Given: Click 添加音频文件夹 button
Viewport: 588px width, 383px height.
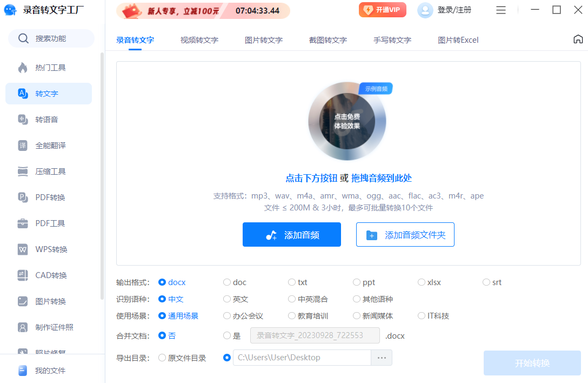Looking at the screenshot, I should coord(405,235).
